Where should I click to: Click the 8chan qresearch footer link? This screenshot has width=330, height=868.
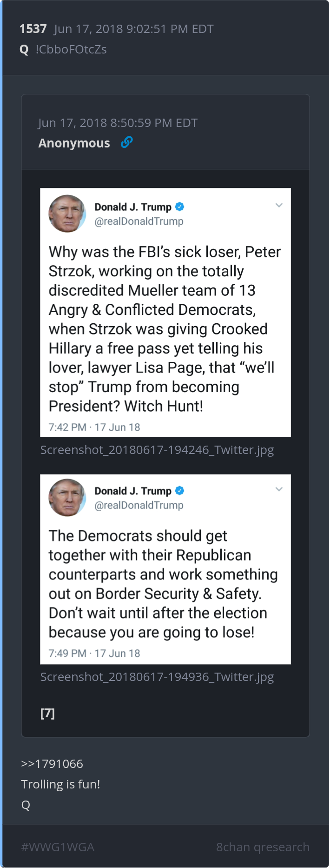tap(263, 847)
